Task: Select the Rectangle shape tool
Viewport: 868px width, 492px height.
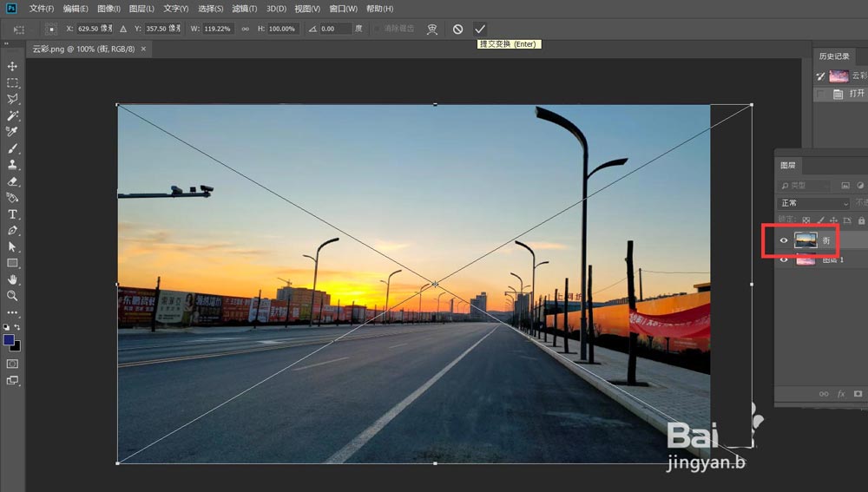Action: coord(12,264)
